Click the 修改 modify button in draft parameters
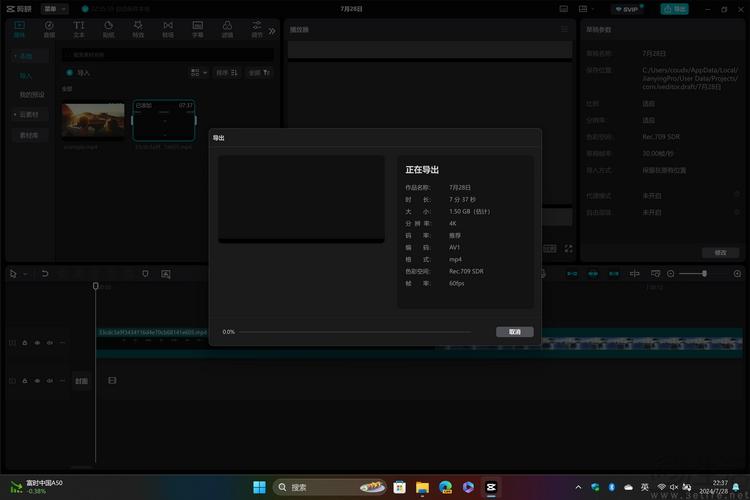750x500 pixels. click(x=720, y=253)
